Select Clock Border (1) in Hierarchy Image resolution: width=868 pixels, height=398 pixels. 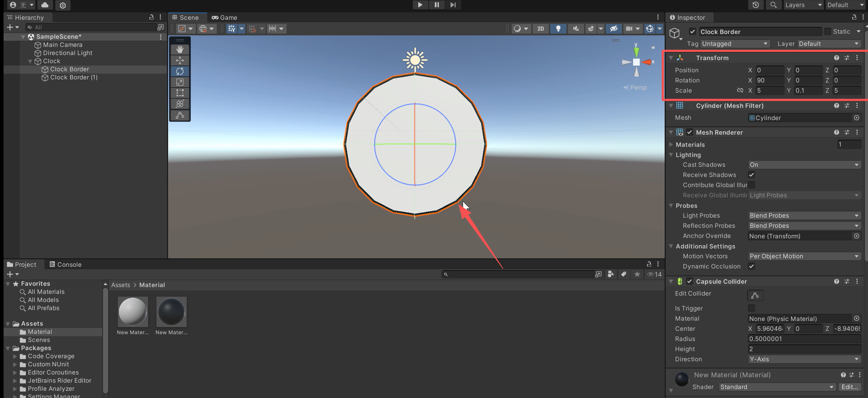[x=74, y=77]
